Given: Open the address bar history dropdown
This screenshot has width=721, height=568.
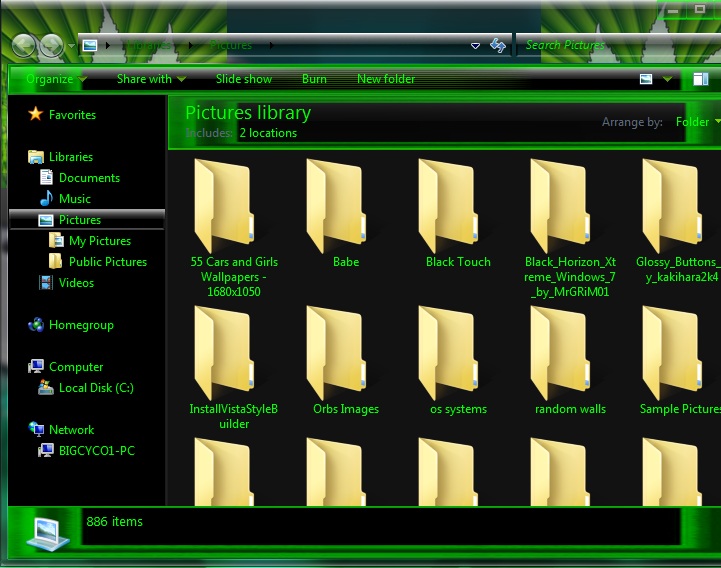Looking at the screenshot, I should pyautogui.click(x=475, y=46).
